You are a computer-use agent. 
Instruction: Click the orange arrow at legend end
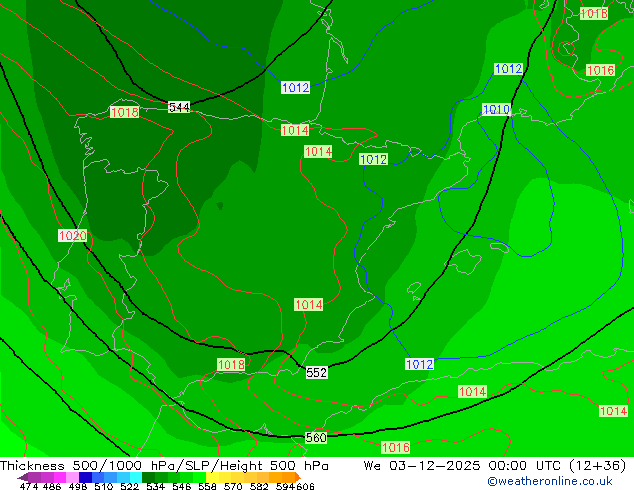(x=298, y=477)
